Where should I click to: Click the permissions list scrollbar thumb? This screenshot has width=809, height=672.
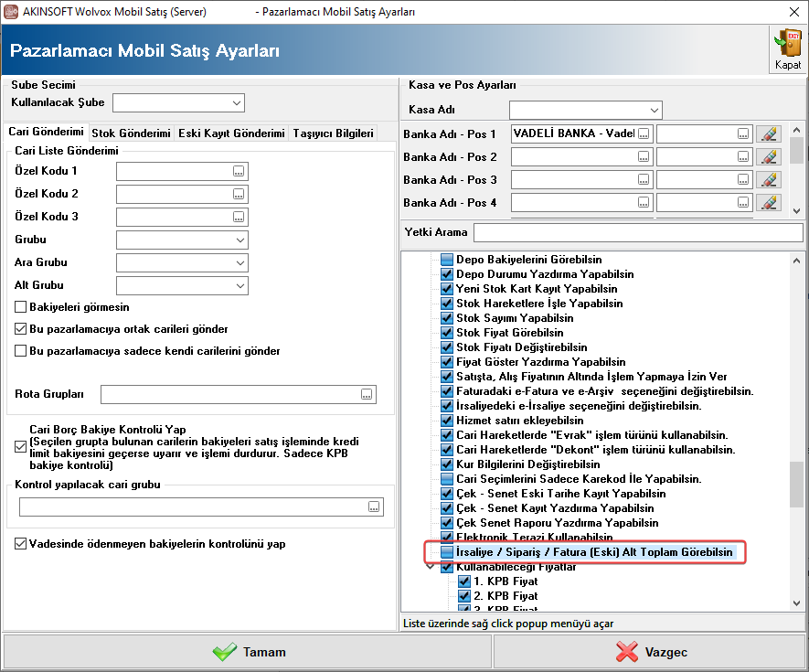796,485
